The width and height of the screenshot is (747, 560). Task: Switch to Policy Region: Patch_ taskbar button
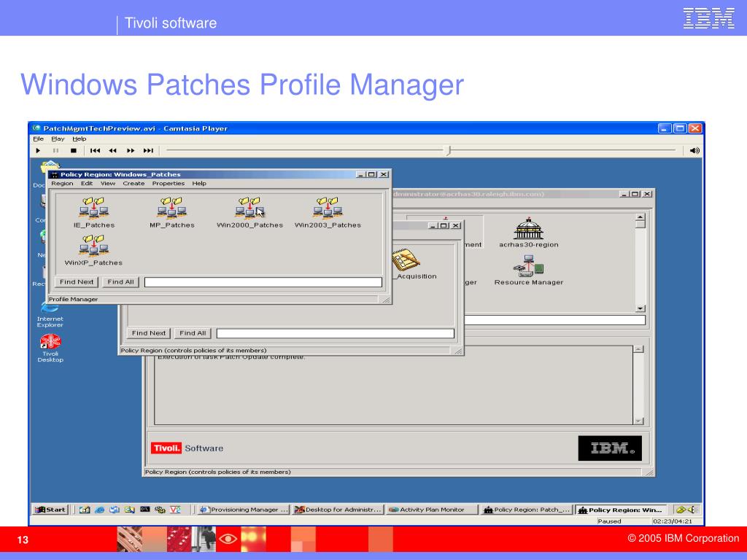(x=526, y=510)
